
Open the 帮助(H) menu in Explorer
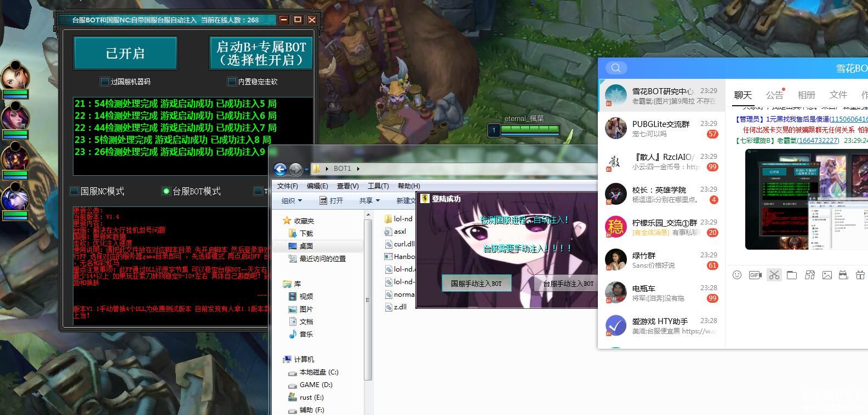[x=409, y=186]
